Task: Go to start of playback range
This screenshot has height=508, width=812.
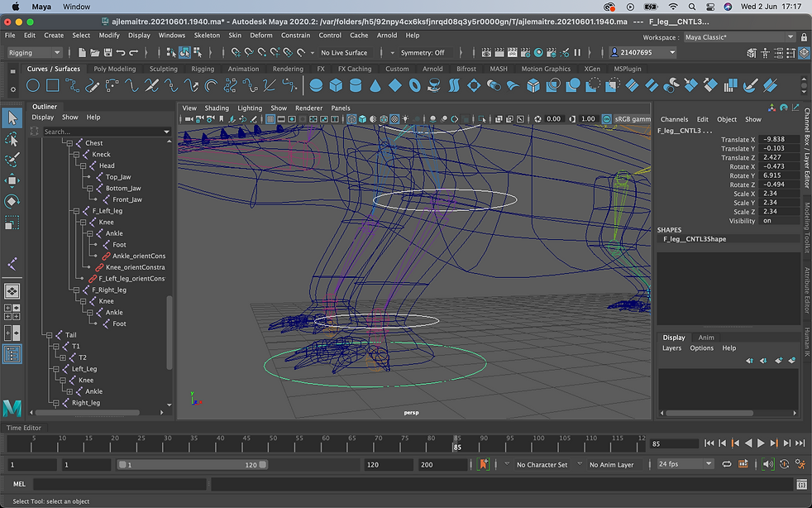Action: 709,443
